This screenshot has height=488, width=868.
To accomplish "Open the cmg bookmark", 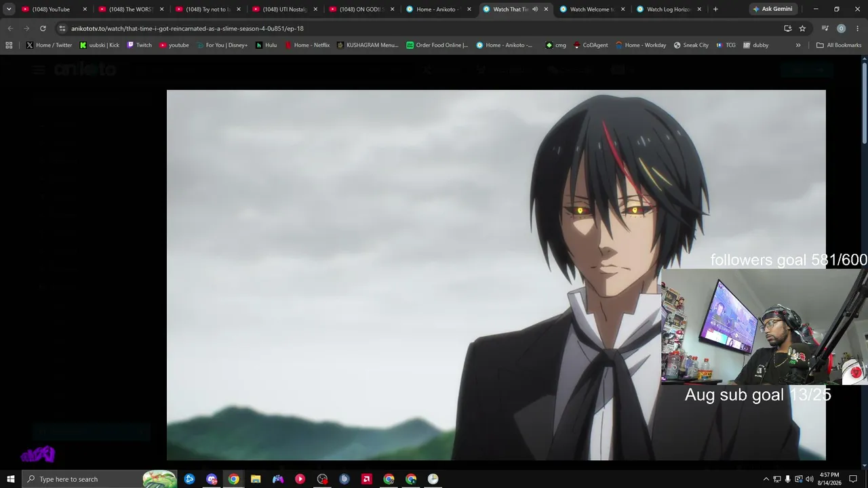I will [x=555, y=45].
